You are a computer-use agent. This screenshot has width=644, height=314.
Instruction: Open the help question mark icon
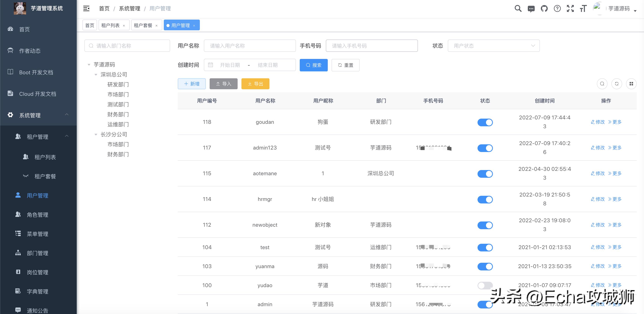(557, 8)
